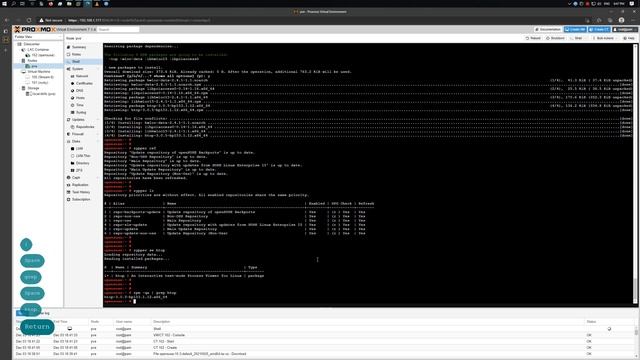Expand the Firewall section arrow
This screenshot has width=640, height=360.
click(x=98, y=134)
